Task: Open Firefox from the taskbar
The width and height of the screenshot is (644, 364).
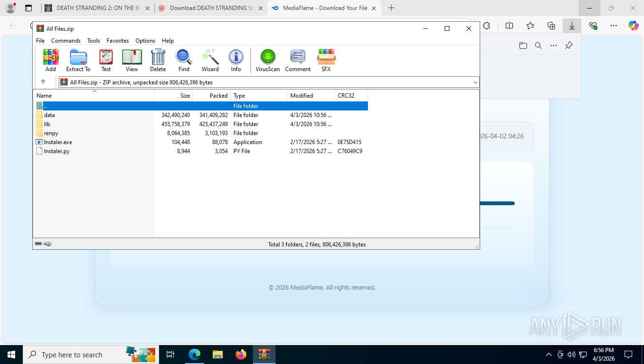Action: [241, 355]
